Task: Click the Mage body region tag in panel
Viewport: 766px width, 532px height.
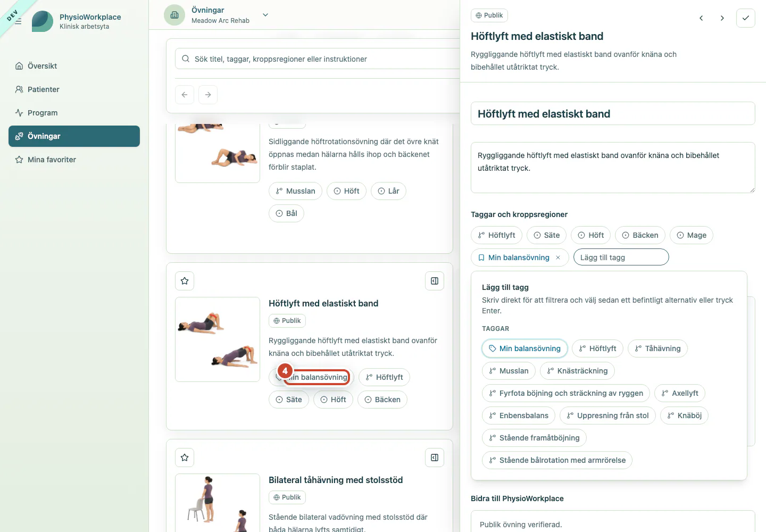Action: tap(692, 235)
